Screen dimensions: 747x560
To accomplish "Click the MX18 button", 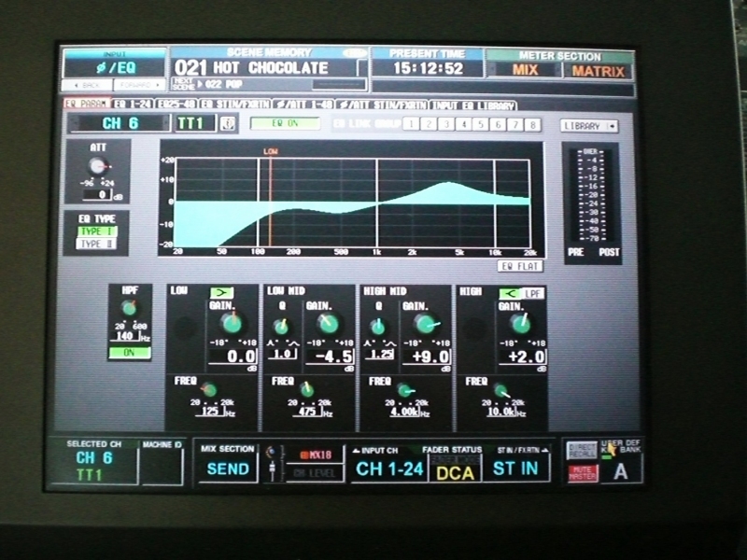I will click(315, 455).
